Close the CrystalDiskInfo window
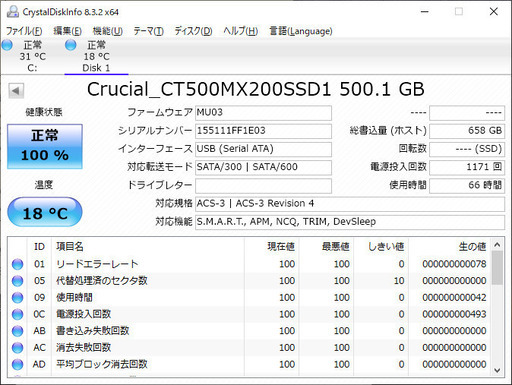The width and height of the screenshot is (512, 385). click(x=494, y=12)
